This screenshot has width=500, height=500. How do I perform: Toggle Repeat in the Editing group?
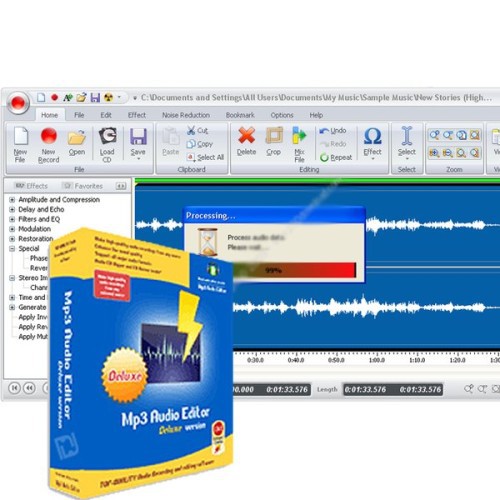[336, 157]
